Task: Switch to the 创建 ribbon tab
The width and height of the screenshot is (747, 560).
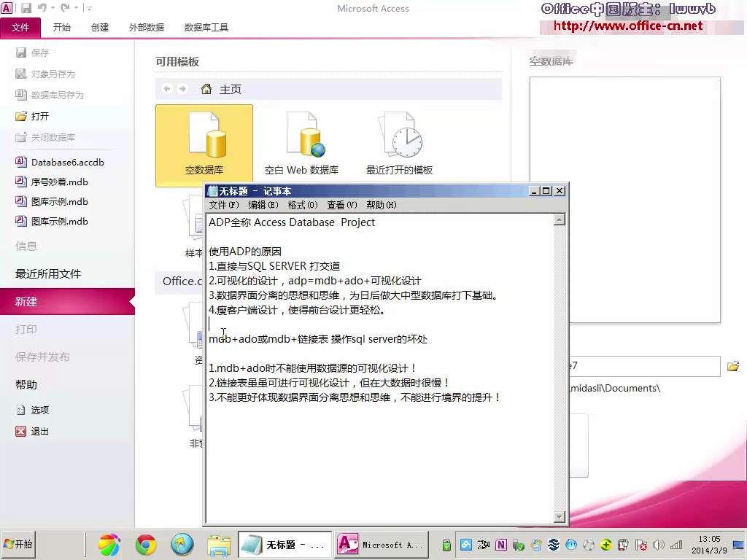Action: [100, 27]
